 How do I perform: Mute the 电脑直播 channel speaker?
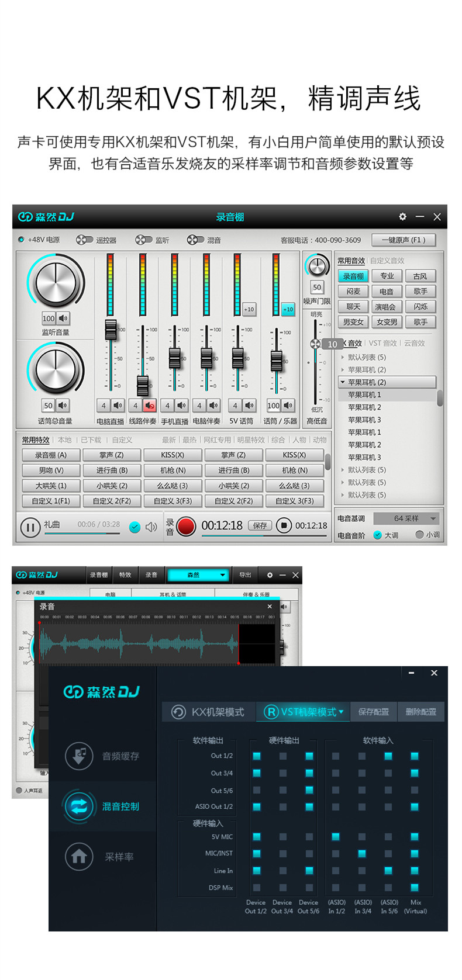coord(118,405)
